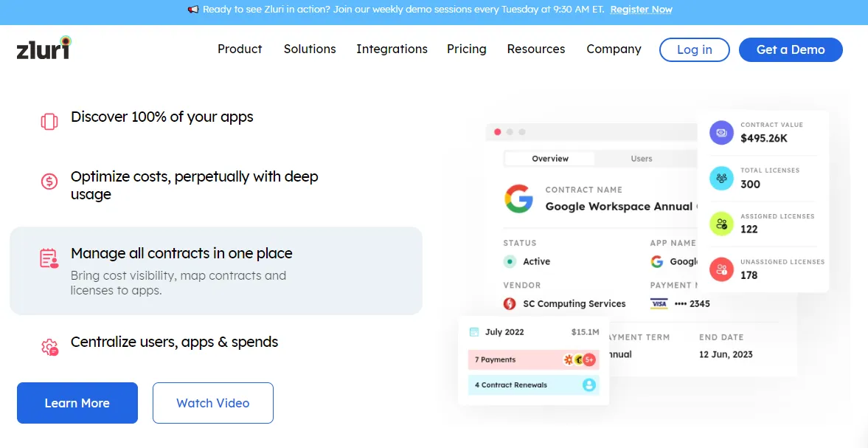Click the Zluri logo
The width and height of the screenshot is (868, 448).
44,48
